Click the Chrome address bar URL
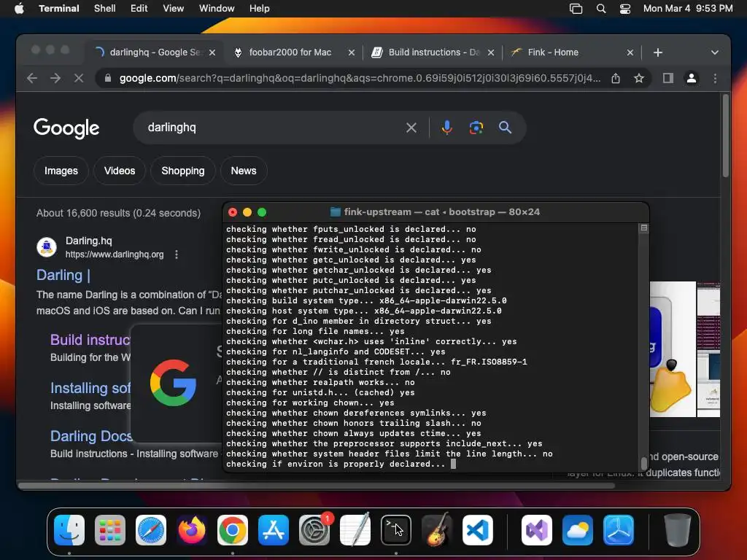The image size is (747, 560). pos(360,78)
